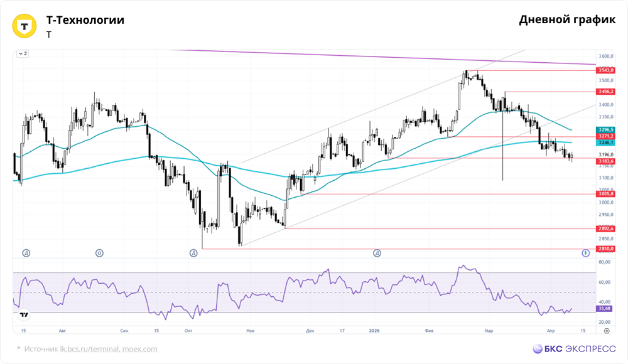Open the 'Д' dividend marker near July 15
The image size is (628, 364).
pos(26,253)
